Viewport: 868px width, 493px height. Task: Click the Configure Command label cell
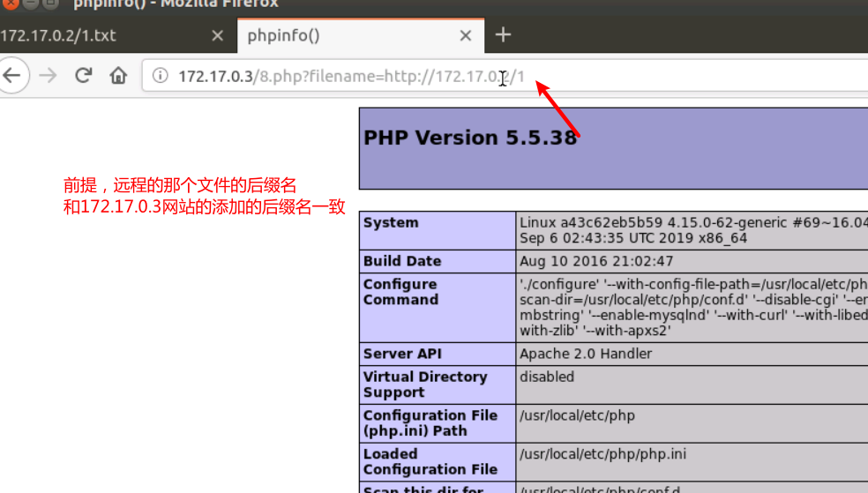(438, 307)
